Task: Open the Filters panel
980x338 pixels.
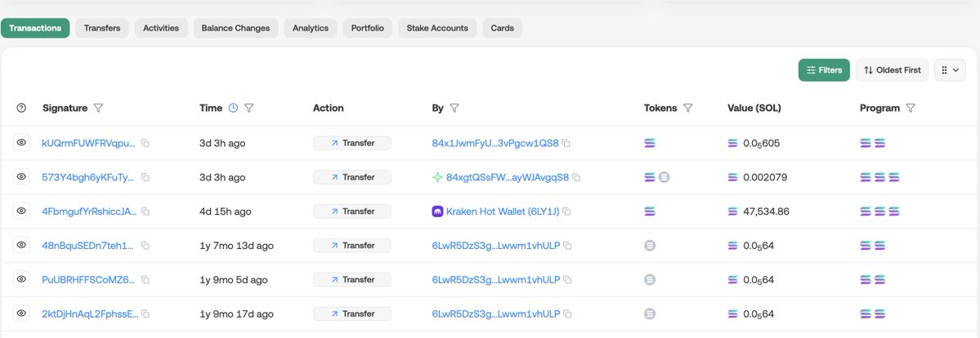Action: point(825,70)
